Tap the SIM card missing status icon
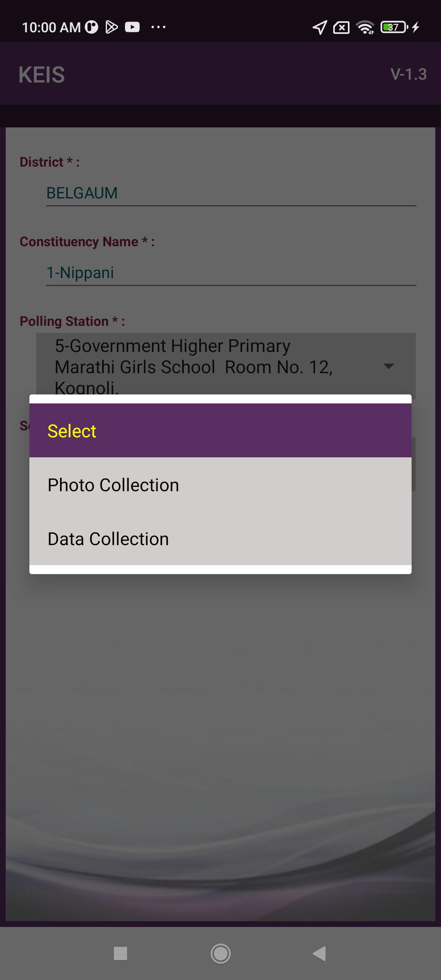This screenshot has width=441, height=980. tap(341, 27)
